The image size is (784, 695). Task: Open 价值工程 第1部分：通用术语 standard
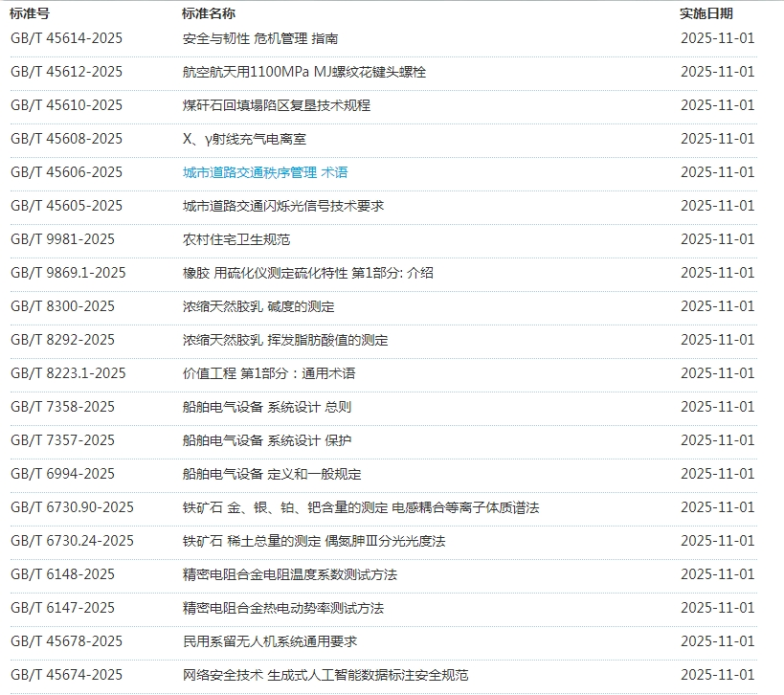[269, 373]
